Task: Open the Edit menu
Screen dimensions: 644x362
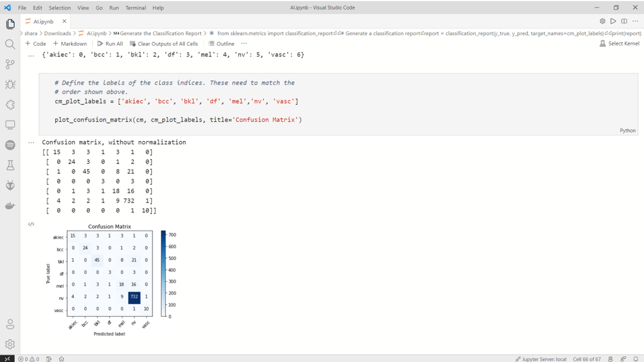Action: [x=37, y=8]
